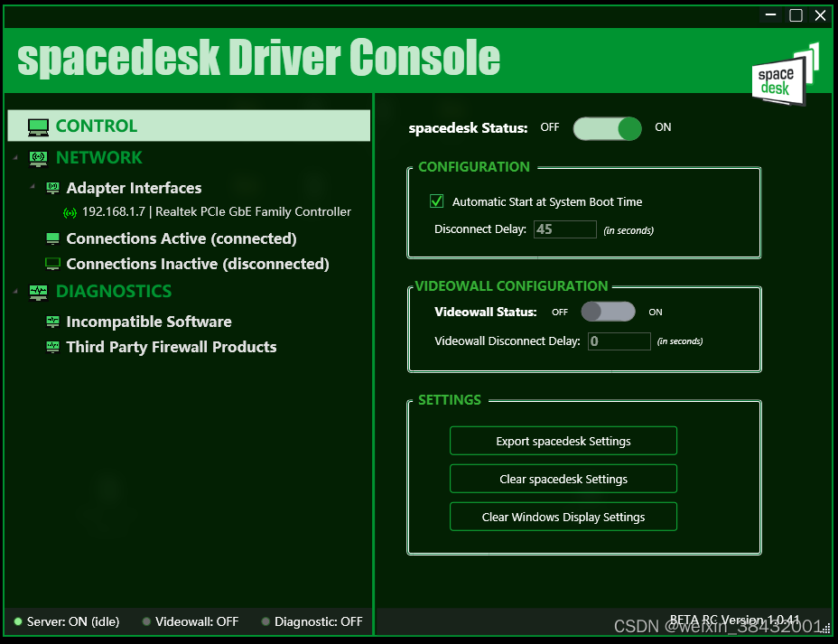The height and width of the screenshot is (644, 838).
Task: Select Incompatible Software entry
Action: (149, 322)
